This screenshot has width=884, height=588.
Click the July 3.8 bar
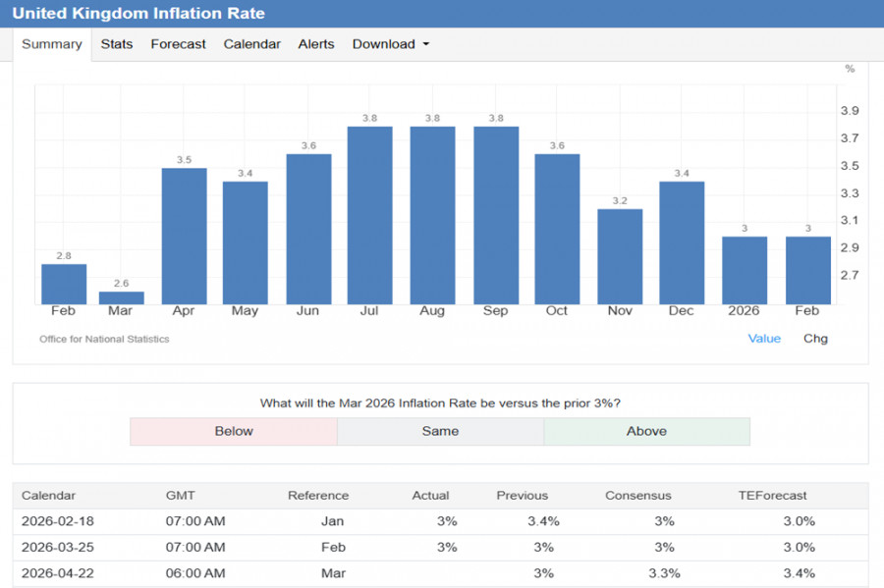click(x=369, y=216)
